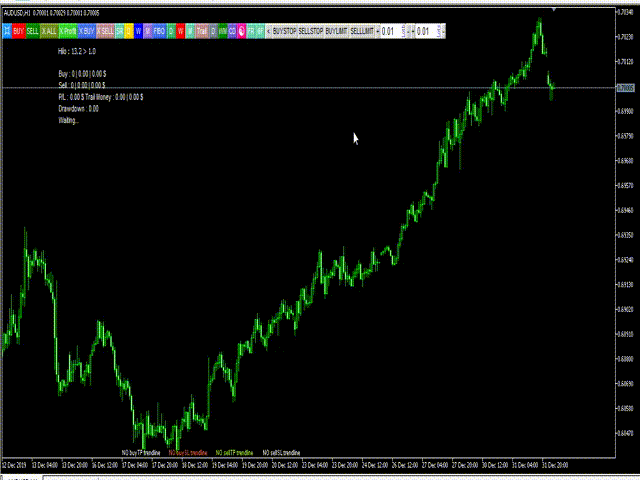The width and height of the screenshot is (640, 480).
Task: Click the bright green X Profit button
Action: 68,31
